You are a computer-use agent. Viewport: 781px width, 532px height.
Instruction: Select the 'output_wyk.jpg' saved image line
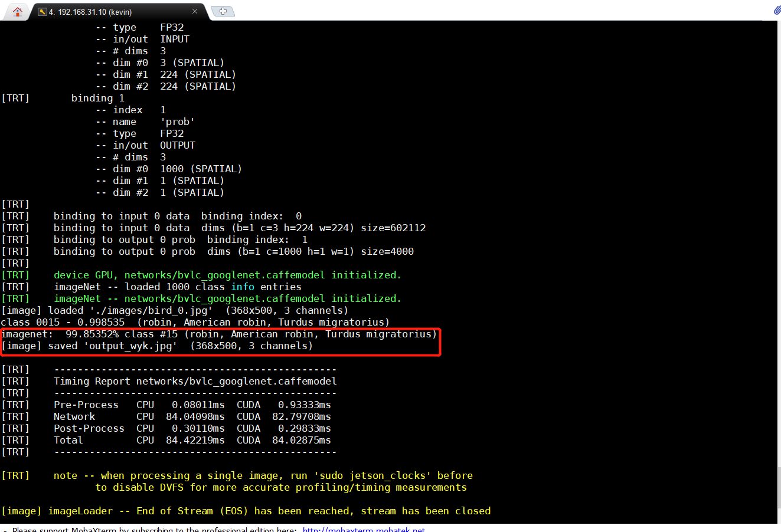[156, 346]
